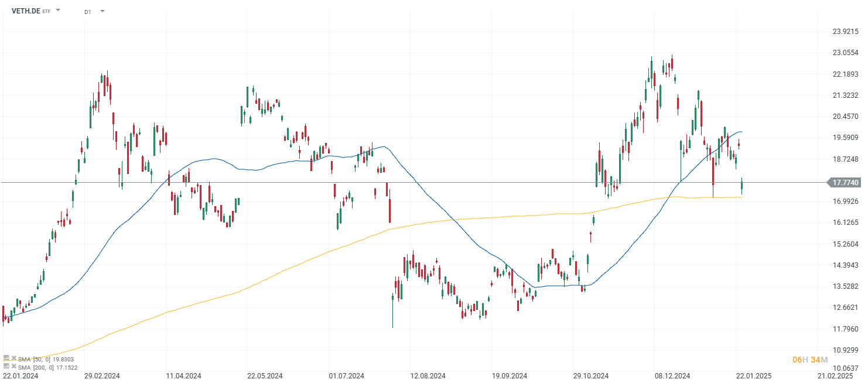The image size is (868, 386).
Task: Click the 08.12.2024 date axis label
Action: 672,376
